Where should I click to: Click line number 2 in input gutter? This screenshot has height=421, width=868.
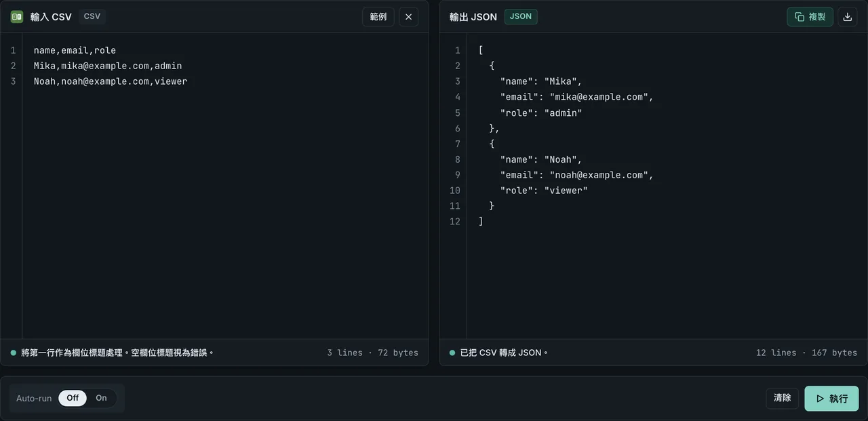pyautogui.click(x=13, y=66)
